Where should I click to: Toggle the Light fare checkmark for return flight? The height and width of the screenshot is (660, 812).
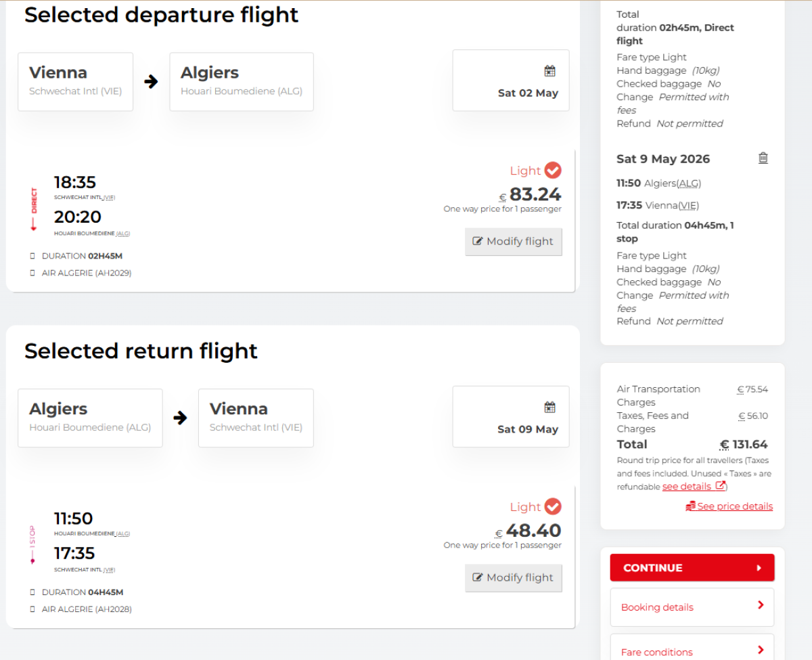click(553, 506)
